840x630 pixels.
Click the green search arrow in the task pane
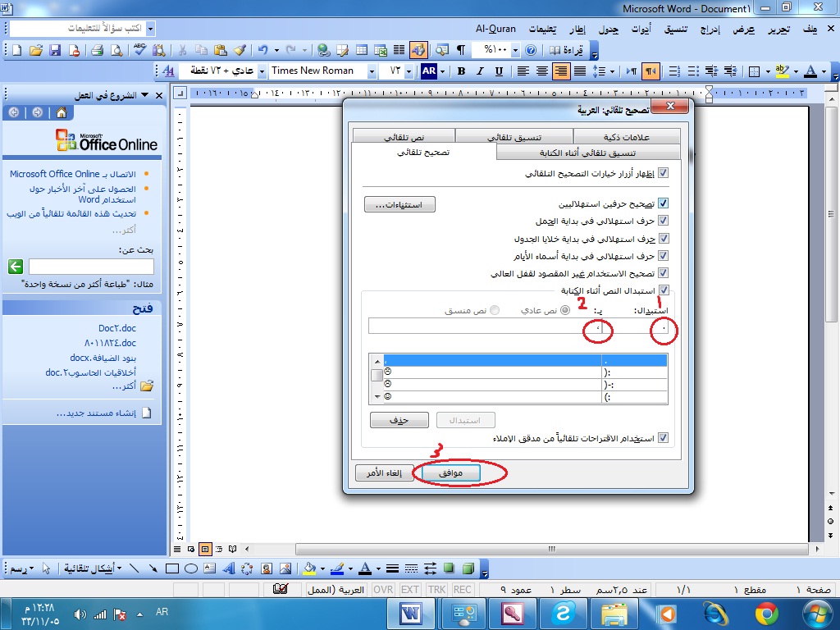[x=16, y=267]
